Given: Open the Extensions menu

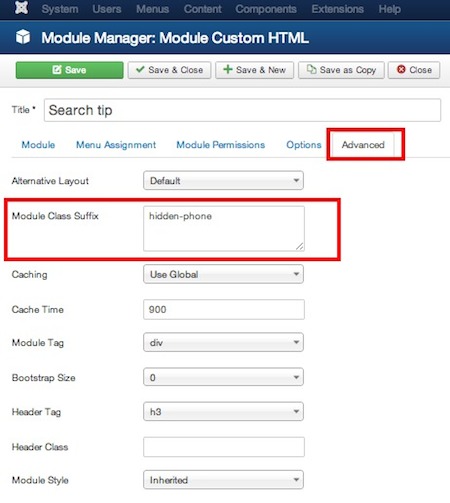Looking at the screenshot, I should pyautogui.click(x=338, y=9).
